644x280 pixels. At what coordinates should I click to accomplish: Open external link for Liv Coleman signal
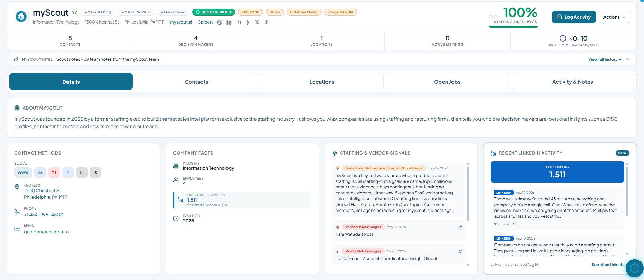(x=460, y=251)
